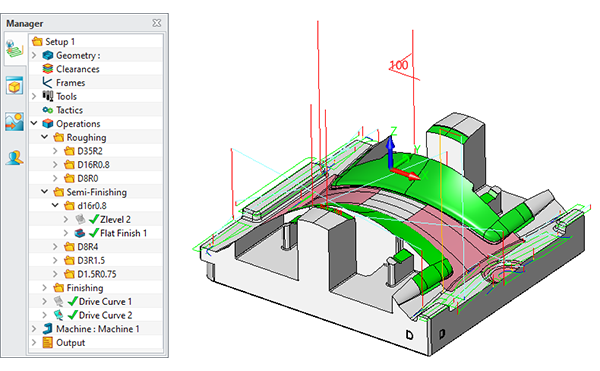600x371 pixels.
Task: Close the Manager panel
Action: tap(157, 23)
